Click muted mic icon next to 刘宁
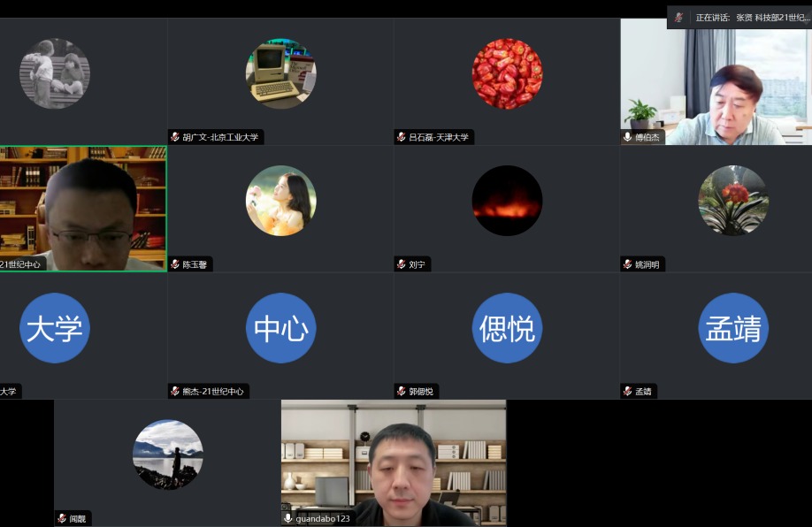 click(402, 264)
